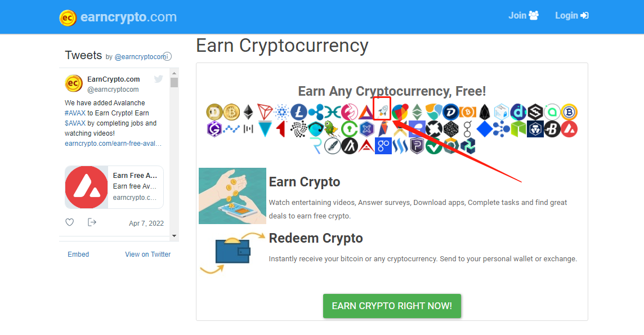Open the Avalanche tweet card thumbnail
The height and width of the screenshot is (335, 644).
pos(86,187)
